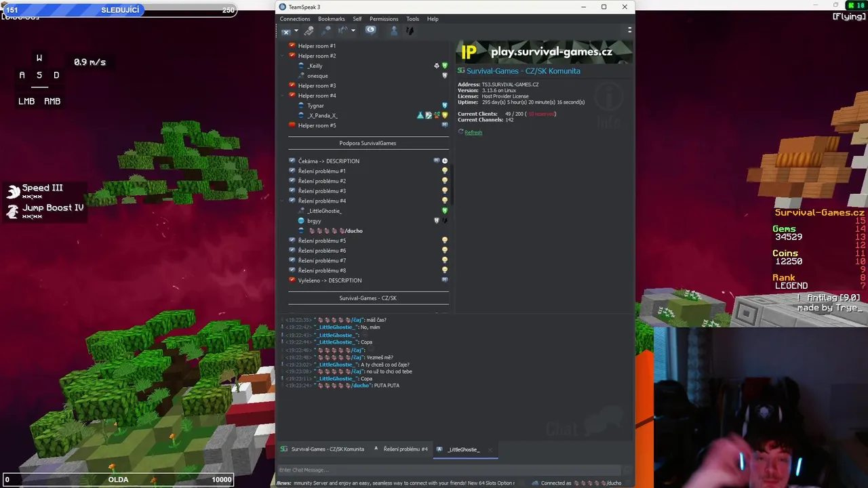Open the Tools menu
This screenshot has height=488, width=868.
(412, 19)
